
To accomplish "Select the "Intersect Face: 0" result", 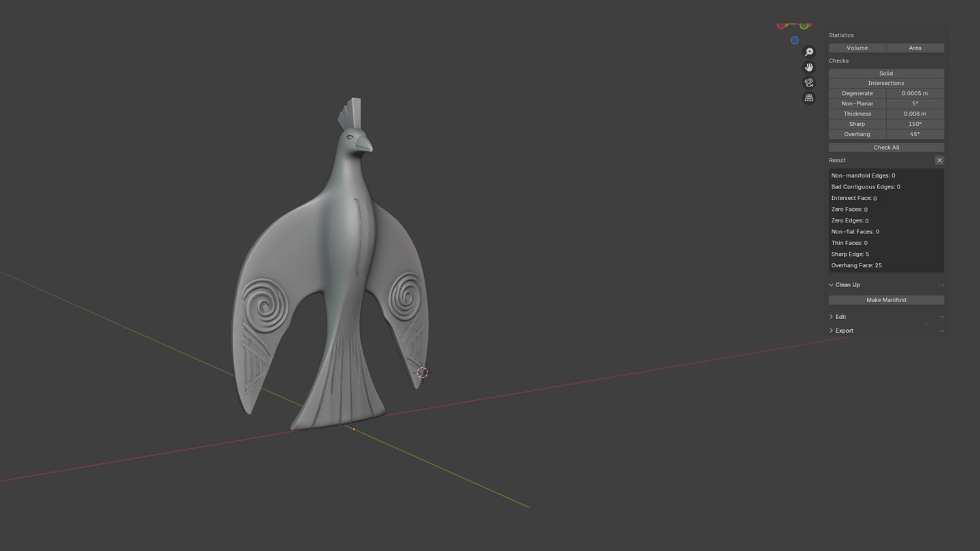I will click(x=854, y=198).
